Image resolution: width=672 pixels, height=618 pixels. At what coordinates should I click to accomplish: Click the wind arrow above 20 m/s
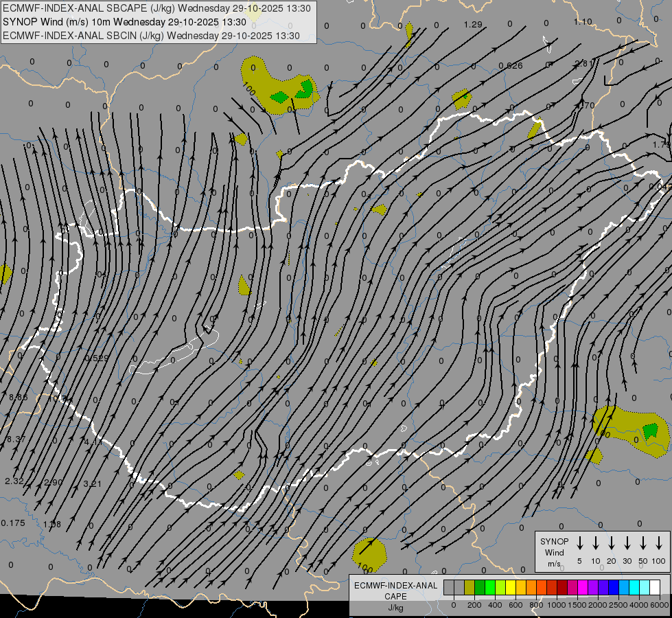click(x=612, y=543)
